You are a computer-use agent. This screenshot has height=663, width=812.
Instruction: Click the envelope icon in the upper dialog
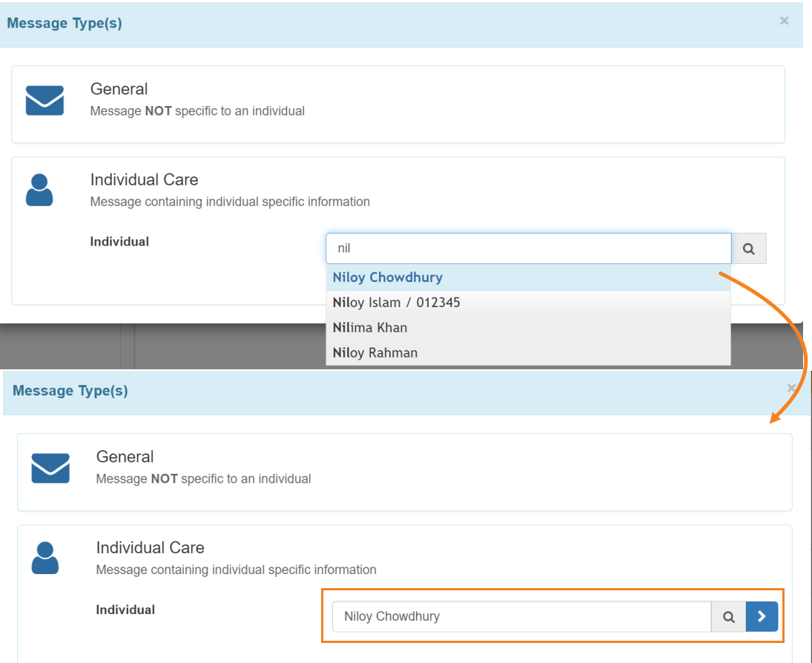44,101
